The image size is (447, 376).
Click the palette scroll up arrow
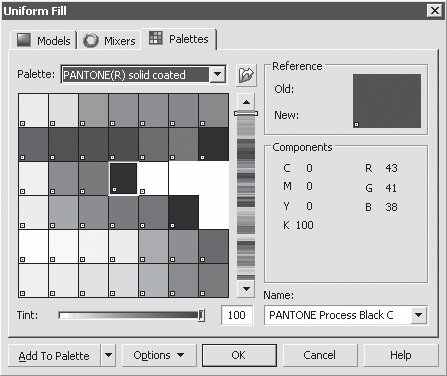point(246,102)
